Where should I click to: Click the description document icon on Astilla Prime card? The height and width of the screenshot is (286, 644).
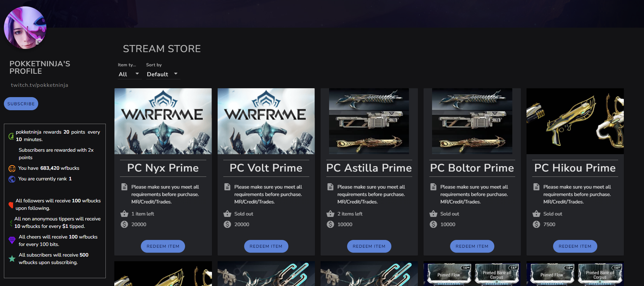(330, 187)
